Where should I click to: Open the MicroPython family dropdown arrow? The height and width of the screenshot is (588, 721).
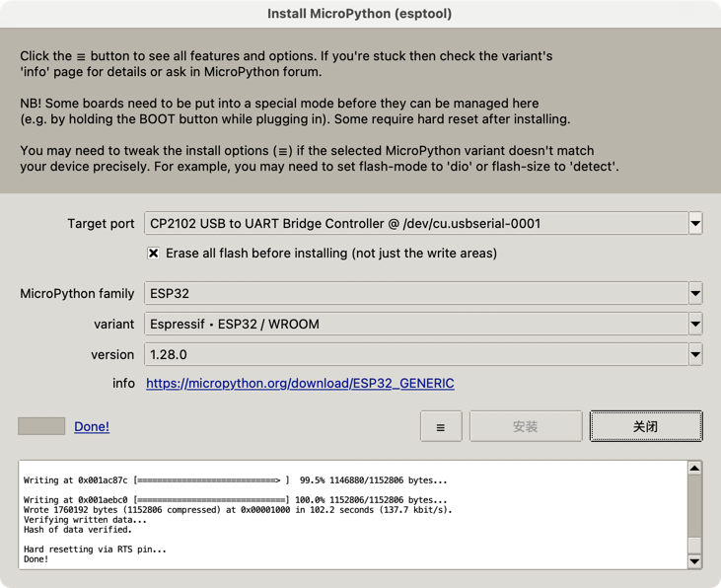[695, 294]
